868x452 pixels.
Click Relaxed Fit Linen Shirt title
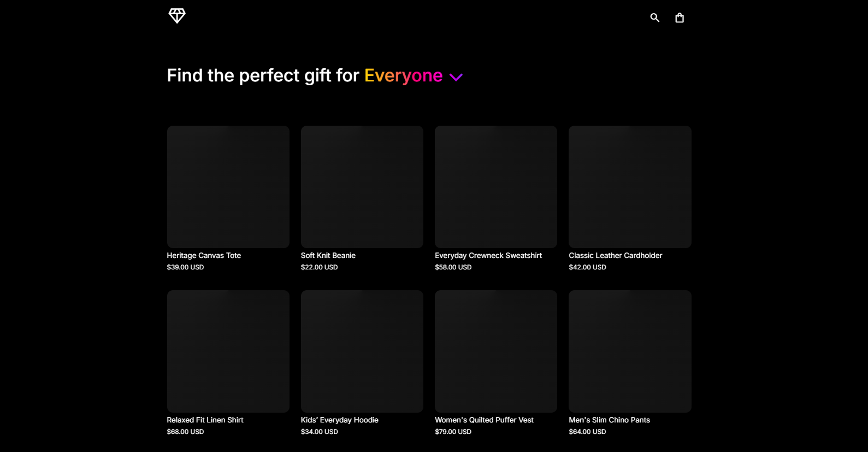click(x=205, y=420)
